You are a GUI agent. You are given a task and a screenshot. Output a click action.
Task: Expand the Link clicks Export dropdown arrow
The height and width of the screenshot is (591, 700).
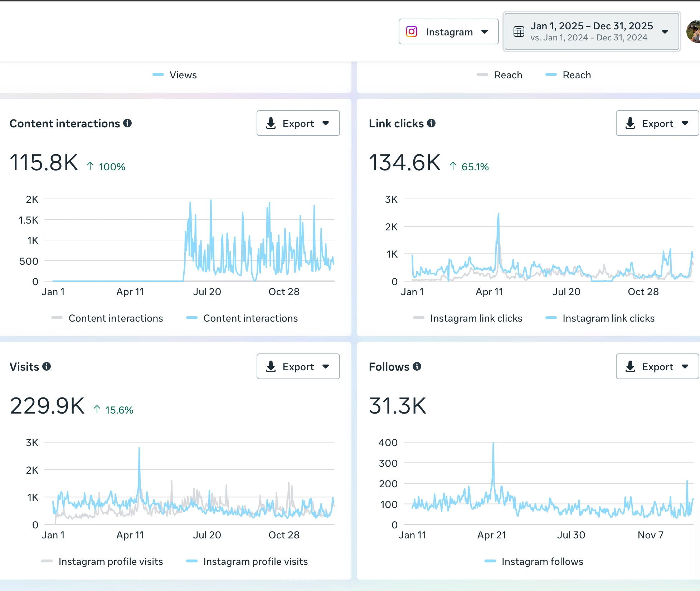[x=685, y=123]
